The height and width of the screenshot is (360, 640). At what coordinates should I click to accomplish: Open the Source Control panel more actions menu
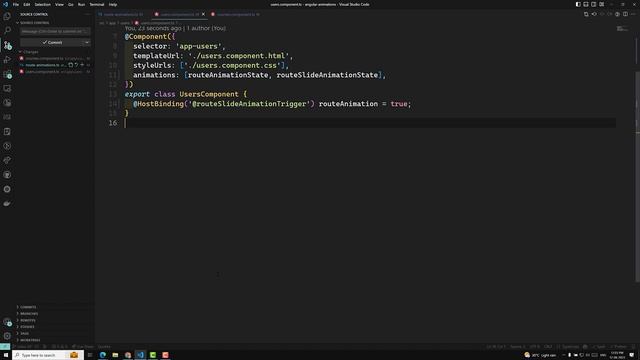click(87, 14)
